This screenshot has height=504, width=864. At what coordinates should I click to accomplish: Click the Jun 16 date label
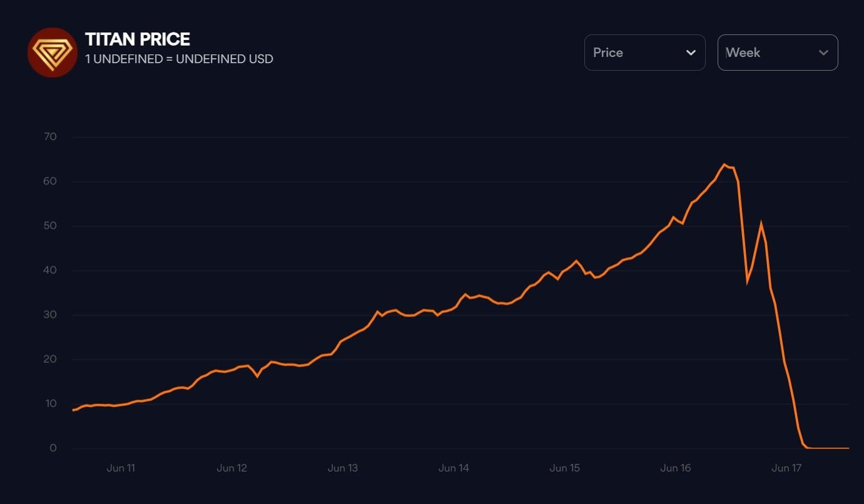[676, 468]
